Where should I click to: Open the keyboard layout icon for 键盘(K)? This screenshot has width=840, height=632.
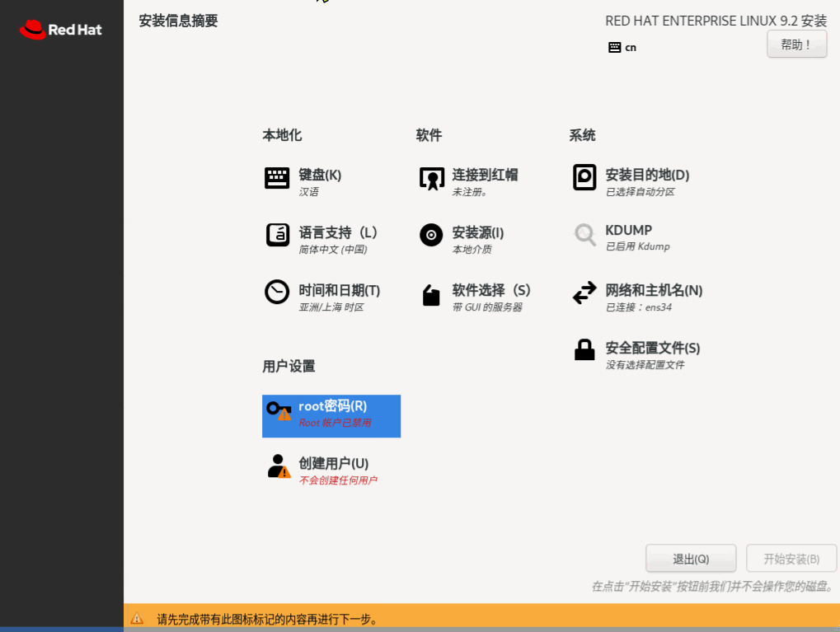pyautogui.click(x=277, y=178)
